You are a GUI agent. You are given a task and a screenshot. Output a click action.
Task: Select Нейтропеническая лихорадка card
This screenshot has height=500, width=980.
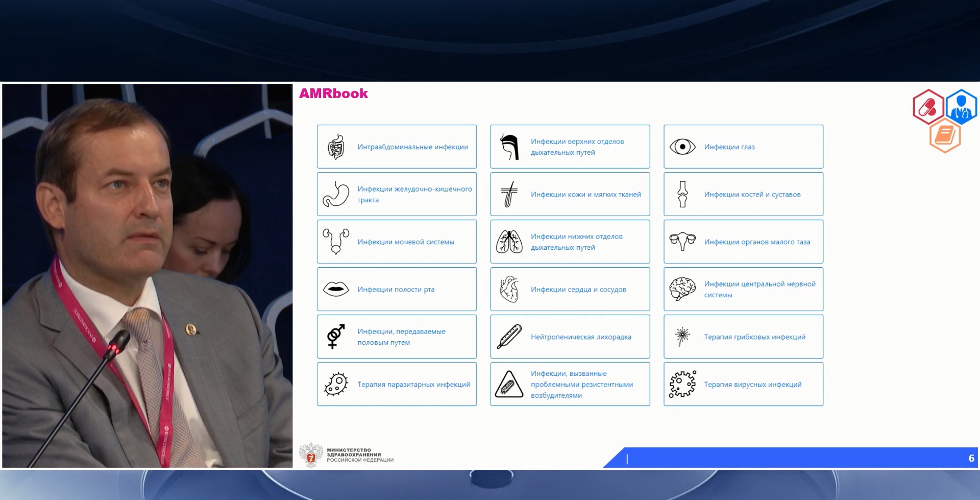(x=570, y=337)
